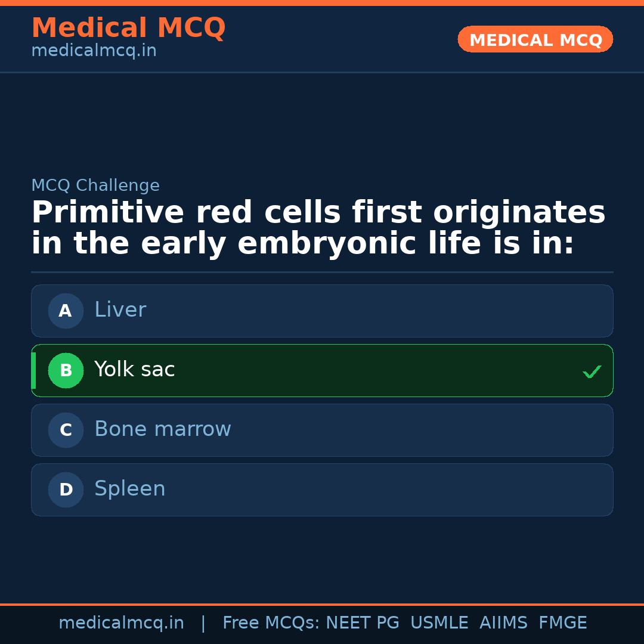Open the medicalmcq.in link in the footer
This screenshot has height=644, width=644.
pyautogui.click(x=121, y=623)
